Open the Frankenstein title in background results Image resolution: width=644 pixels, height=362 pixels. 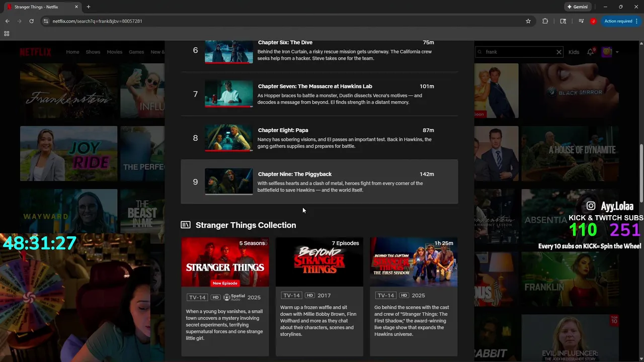[68, 90]
